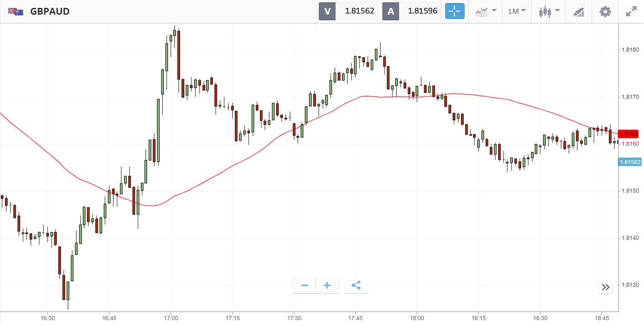644x326 pixels.
Task: Click the 1,8180 price axis label
Action: pos(631,50)
